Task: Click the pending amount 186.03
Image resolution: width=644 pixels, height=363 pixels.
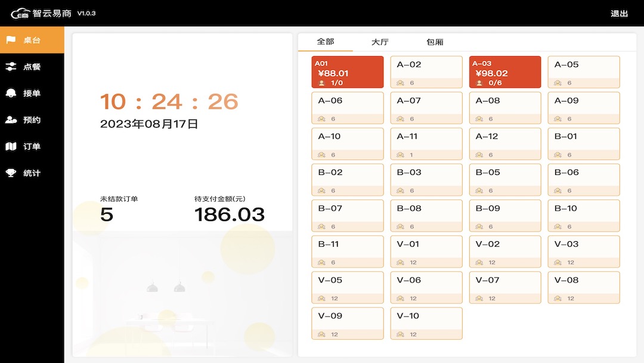Action: point(230,214)
